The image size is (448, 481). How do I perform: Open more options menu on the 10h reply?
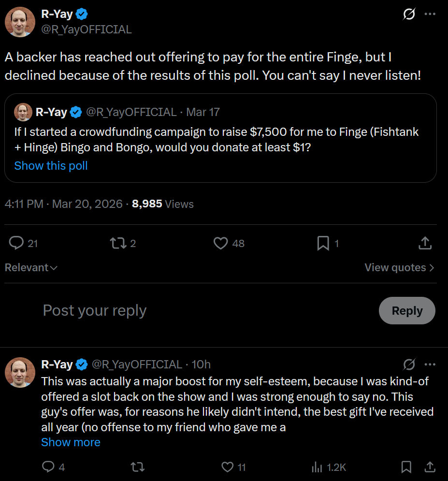430,364
